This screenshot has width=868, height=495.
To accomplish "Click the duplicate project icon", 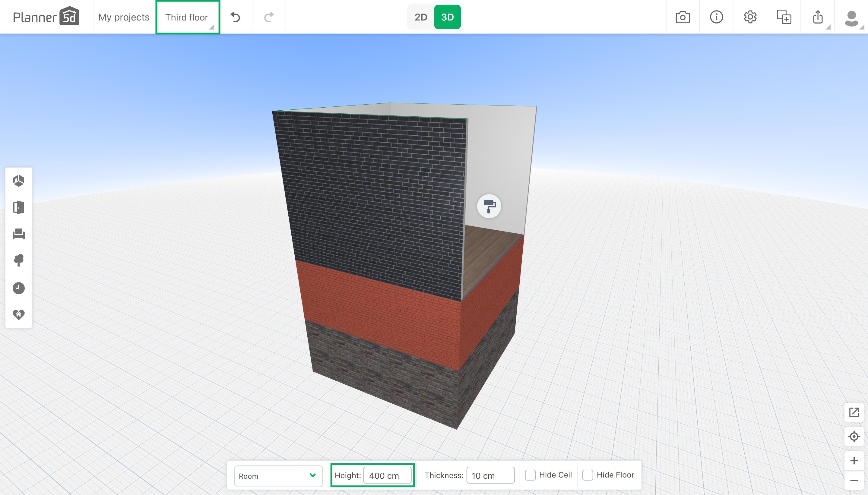I will pos(784,17).
